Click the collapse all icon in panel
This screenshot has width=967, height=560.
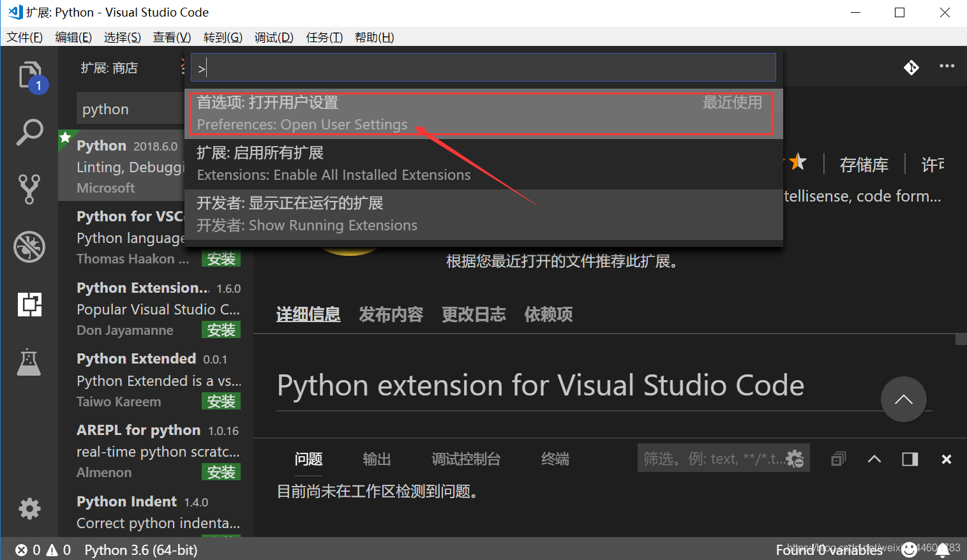(839, 459)
